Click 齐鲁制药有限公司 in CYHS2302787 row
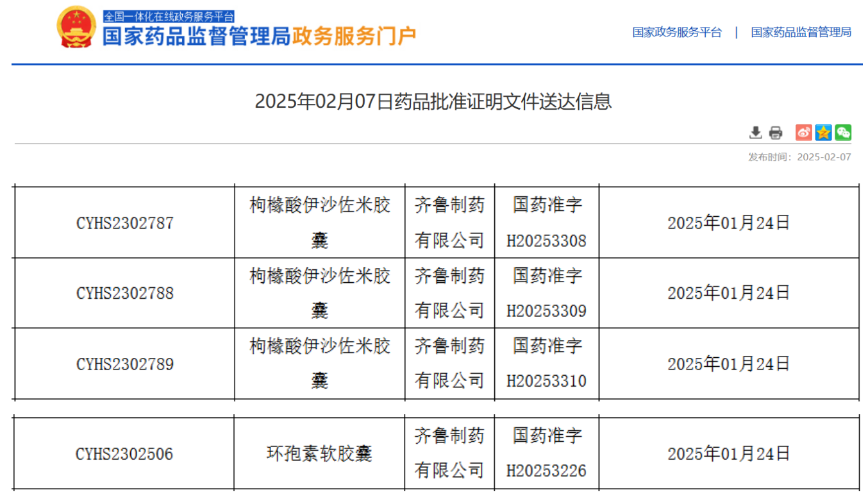The height and width of the screenshot is (497, 868). pyautogui.click(x=449, y=223)
